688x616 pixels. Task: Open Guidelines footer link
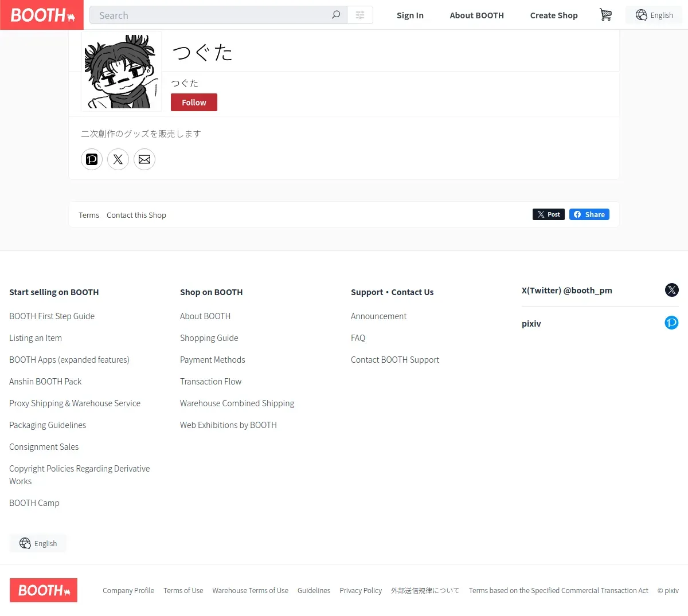coord(314,591)
